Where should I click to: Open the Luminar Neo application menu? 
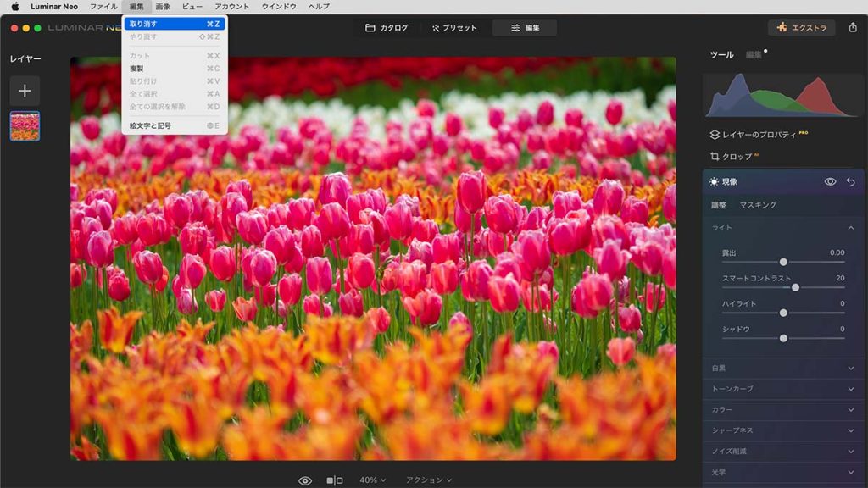pyautogui.click(x=54, y=7)
